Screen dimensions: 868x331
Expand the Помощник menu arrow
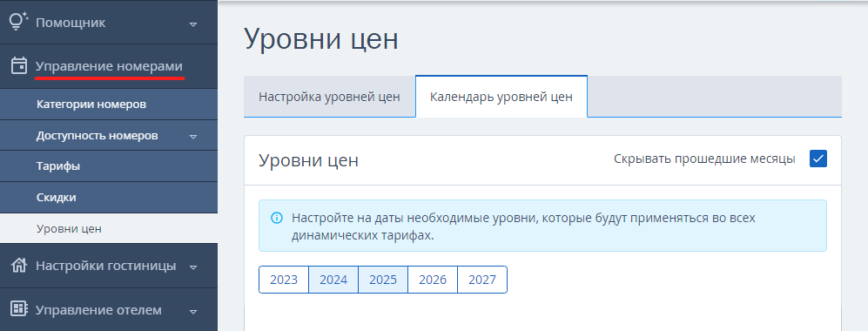193,24
